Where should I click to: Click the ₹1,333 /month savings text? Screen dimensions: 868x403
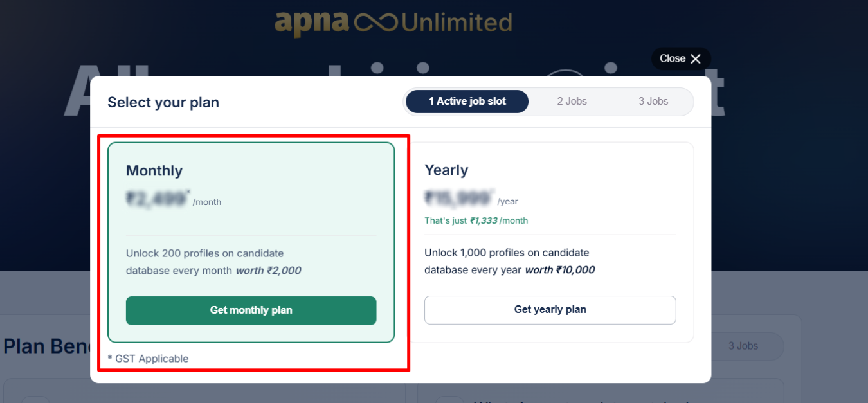point(499,220)
